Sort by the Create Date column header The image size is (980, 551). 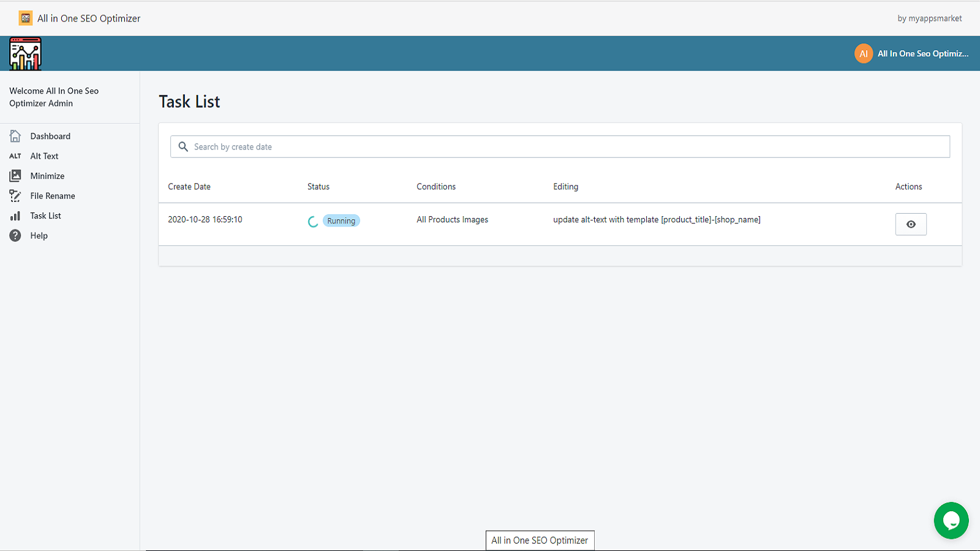[x=189, y=187]
